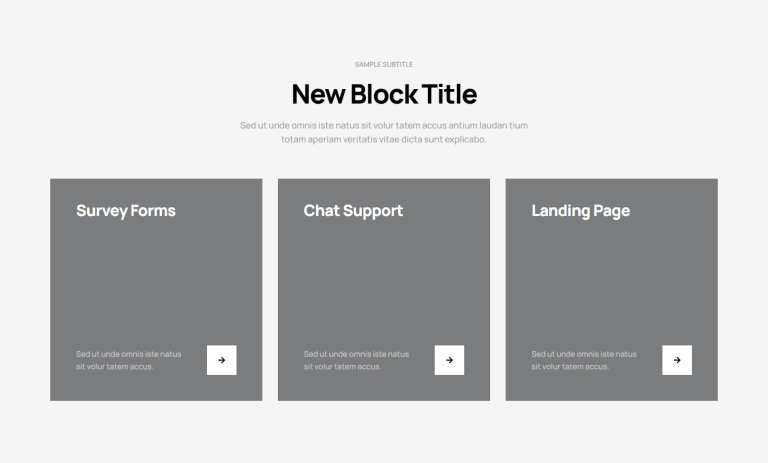
Task: Click the white button box in Landing Page card
Action: [x=677, y=360]
